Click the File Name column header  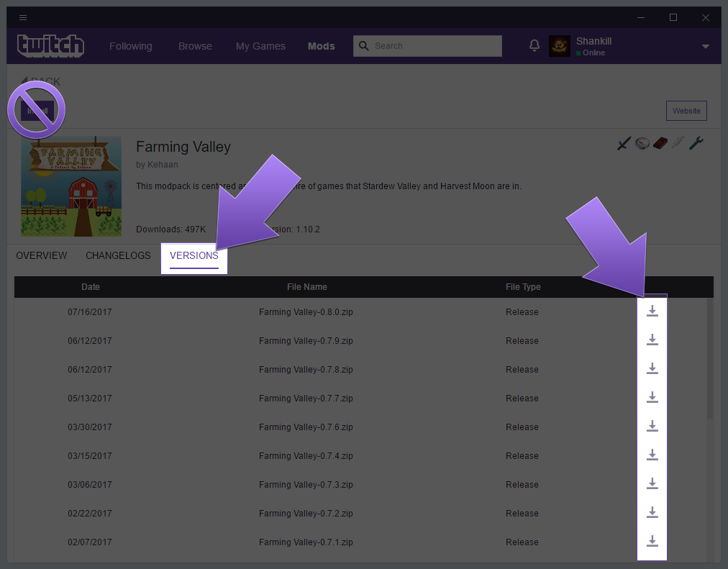point(307,287)
